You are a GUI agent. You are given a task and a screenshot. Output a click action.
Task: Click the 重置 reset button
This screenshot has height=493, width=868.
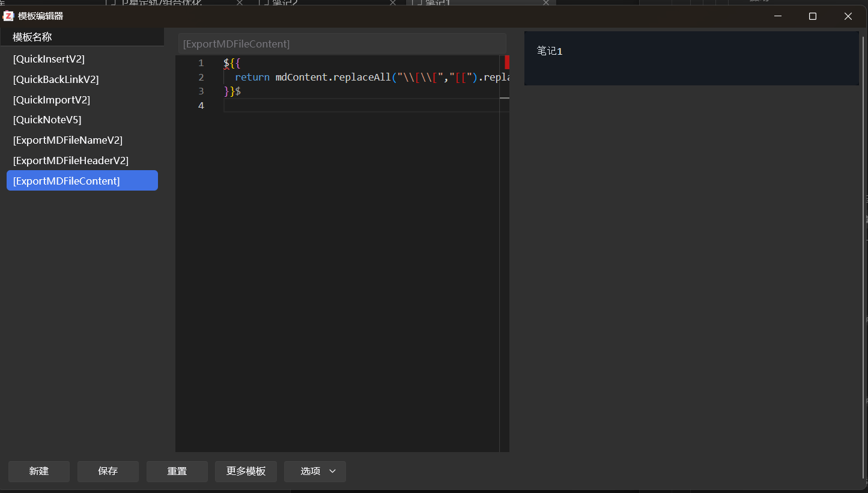(x=177, y=471)
